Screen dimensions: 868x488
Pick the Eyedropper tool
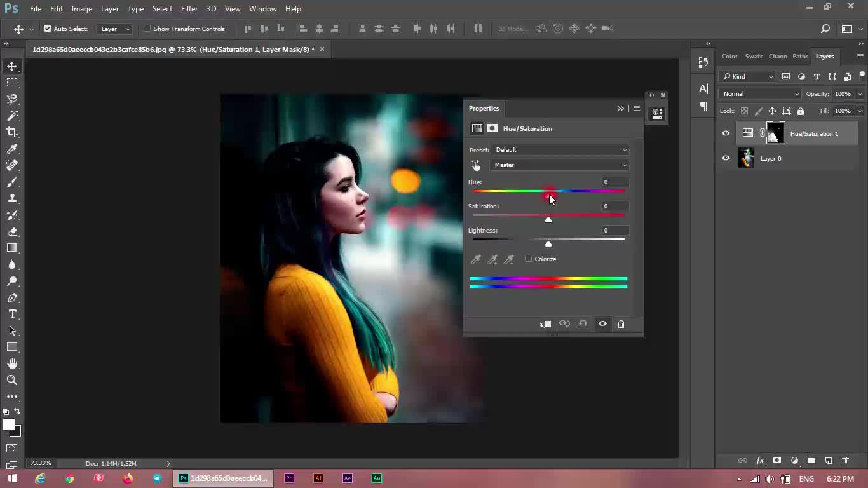12,149
